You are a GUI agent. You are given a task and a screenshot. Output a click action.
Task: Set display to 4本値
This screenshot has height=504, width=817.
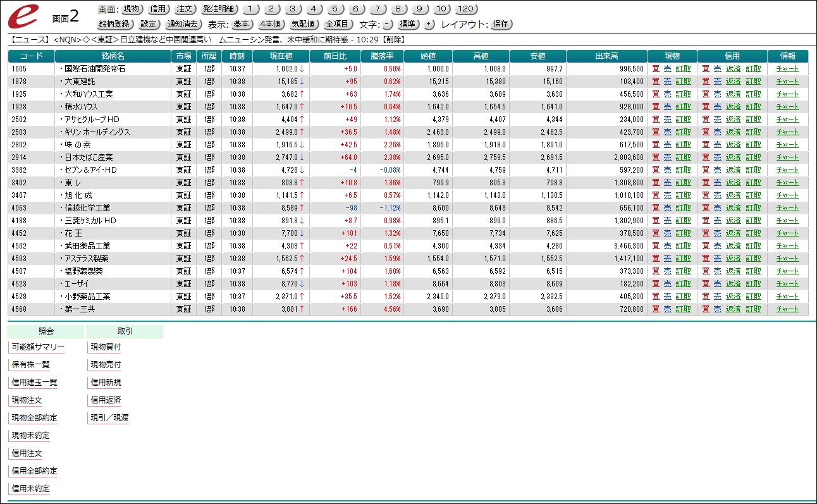[x=272, y=25]
